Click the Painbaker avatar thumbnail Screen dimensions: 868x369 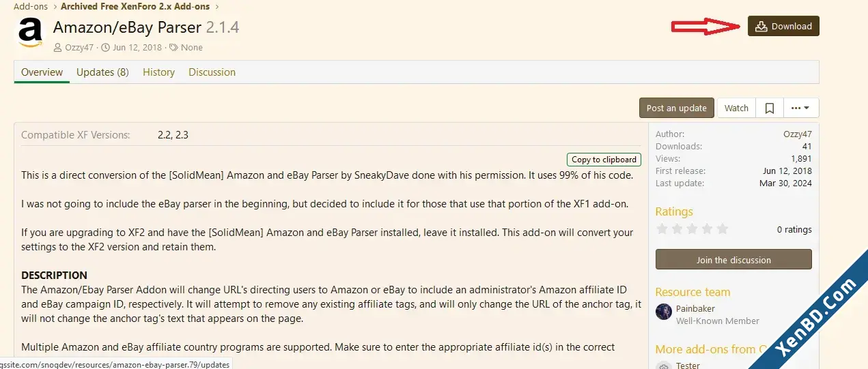(x=664, y=312)
